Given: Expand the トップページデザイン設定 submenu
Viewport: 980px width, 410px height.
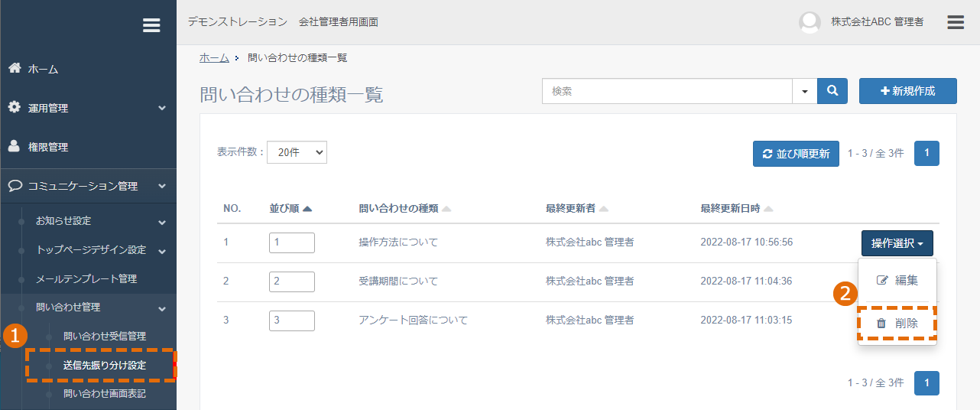Looking at the screenshot, I should point(162,250).
